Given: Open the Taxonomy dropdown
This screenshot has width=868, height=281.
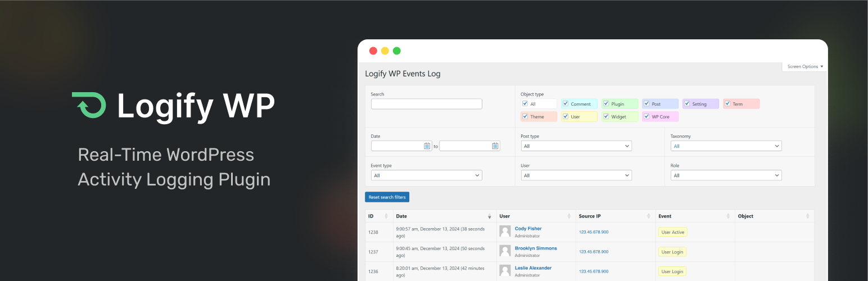Looking at the screenshot, I should coord(726,146).
